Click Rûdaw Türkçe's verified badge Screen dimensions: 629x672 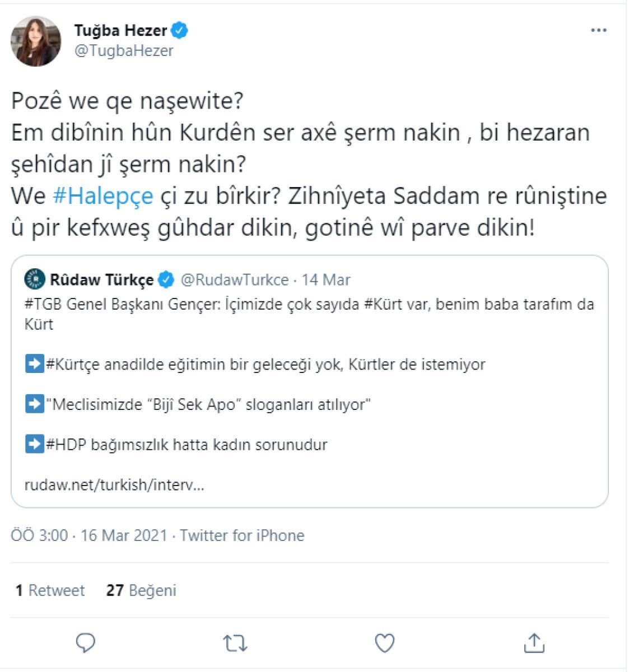166,279
